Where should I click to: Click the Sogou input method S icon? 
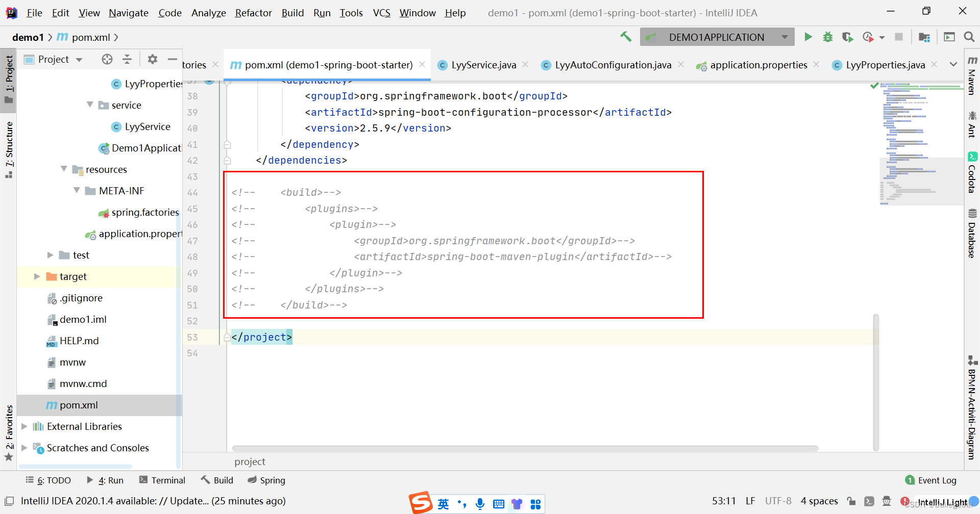[421, 503]
